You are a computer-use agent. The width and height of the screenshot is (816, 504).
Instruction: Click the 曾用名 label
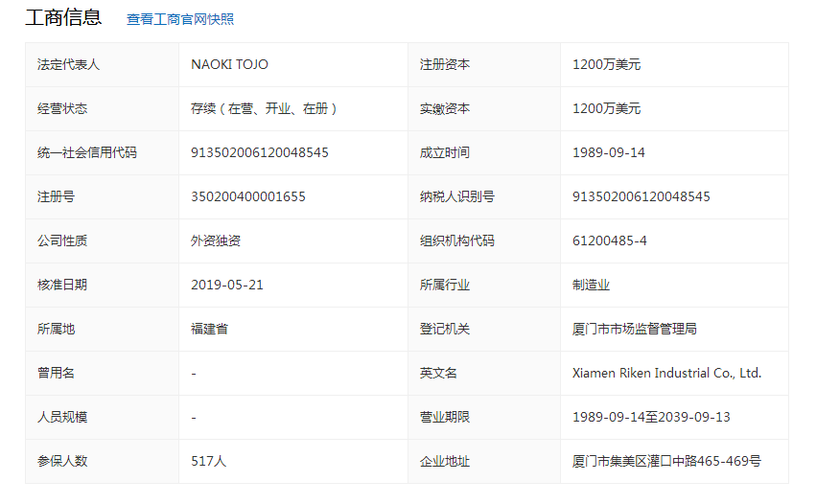[56, 373]
